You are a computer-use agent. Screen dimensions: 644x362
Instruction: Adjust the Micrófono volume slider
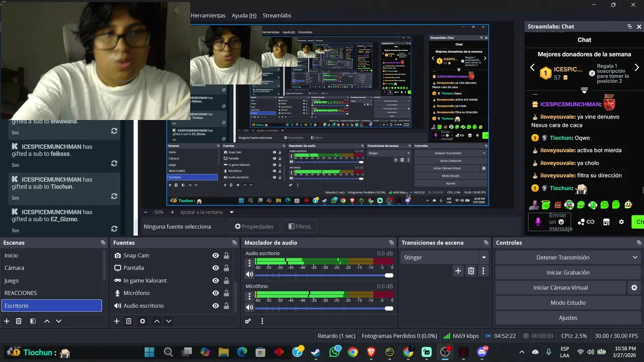[x=325, y=308]
